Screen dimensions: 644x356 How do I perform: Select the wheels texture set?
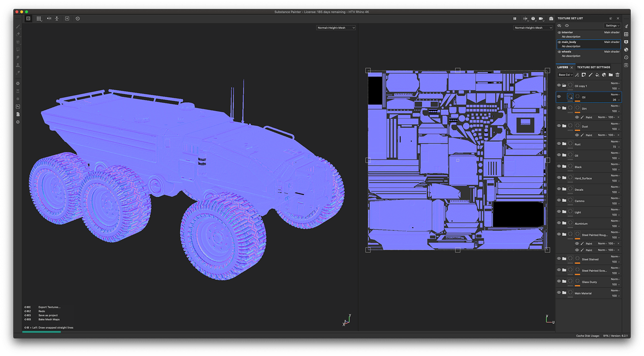pyautogui.click(x=566, y=52)
